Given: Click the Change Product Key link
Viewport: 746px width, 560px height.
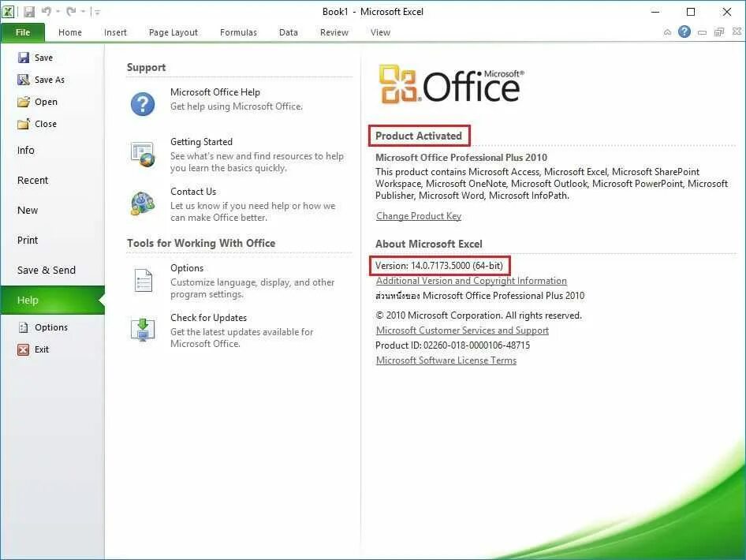Looking at the screenshot, I should pos(419,216).
